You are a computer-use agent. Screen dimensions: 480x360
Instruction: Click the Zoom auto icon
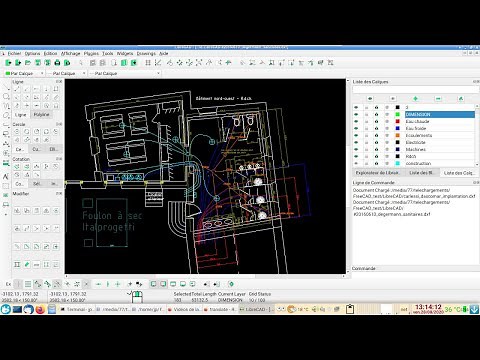(x=199, y=63)
